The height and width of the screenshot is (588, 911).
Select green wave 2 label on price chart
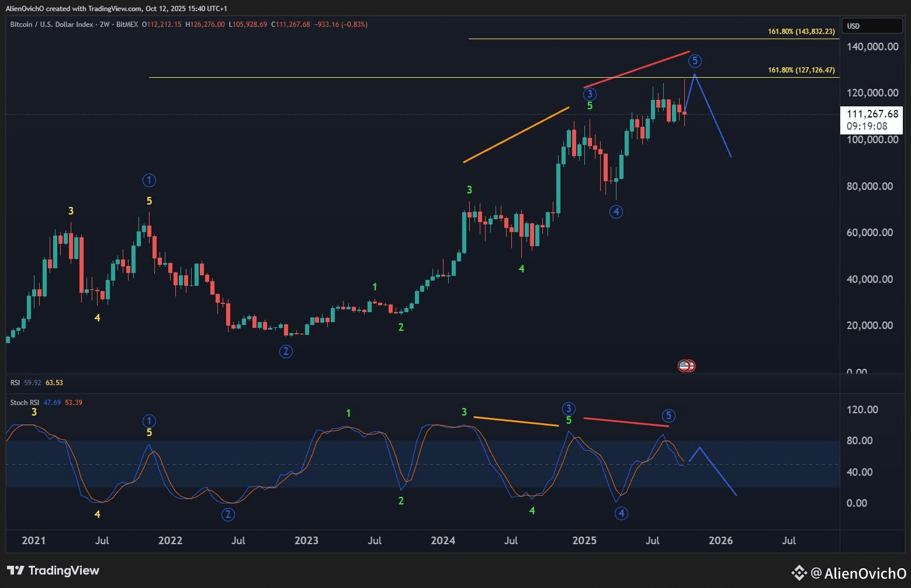click(x=401, y=327)
